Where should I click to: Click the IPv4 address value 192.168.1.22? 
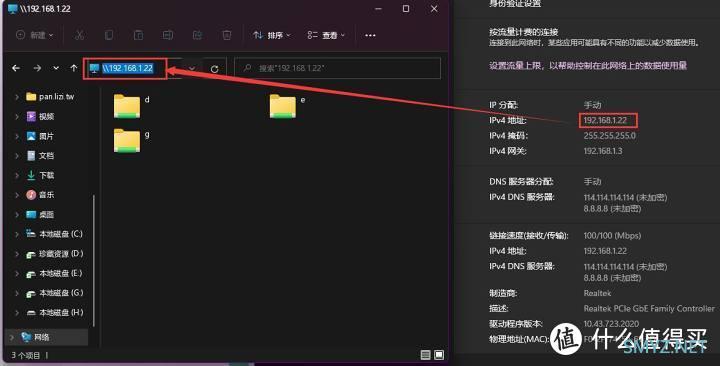(x=605, y=120)
